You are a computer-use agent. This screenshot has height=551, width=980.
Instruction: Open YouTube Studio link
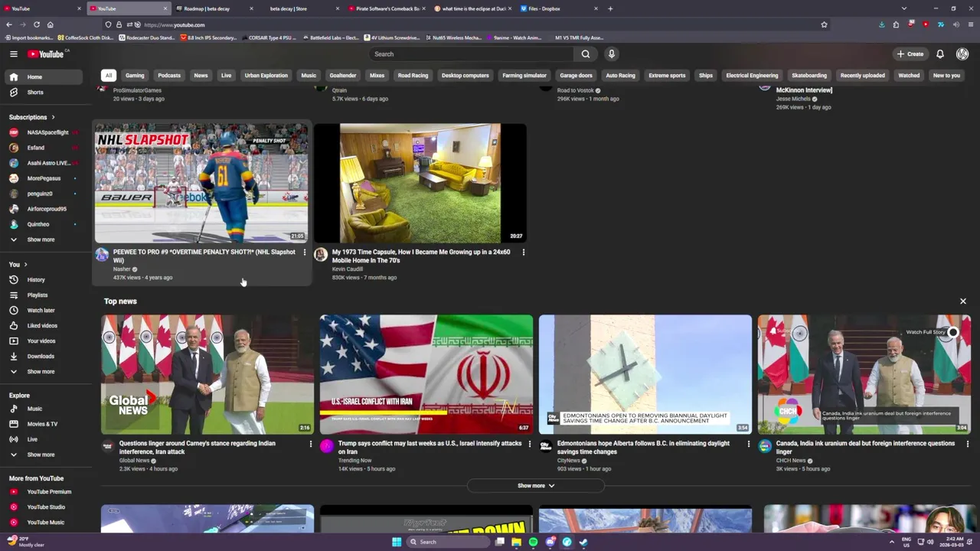click(x=44, y=507)
